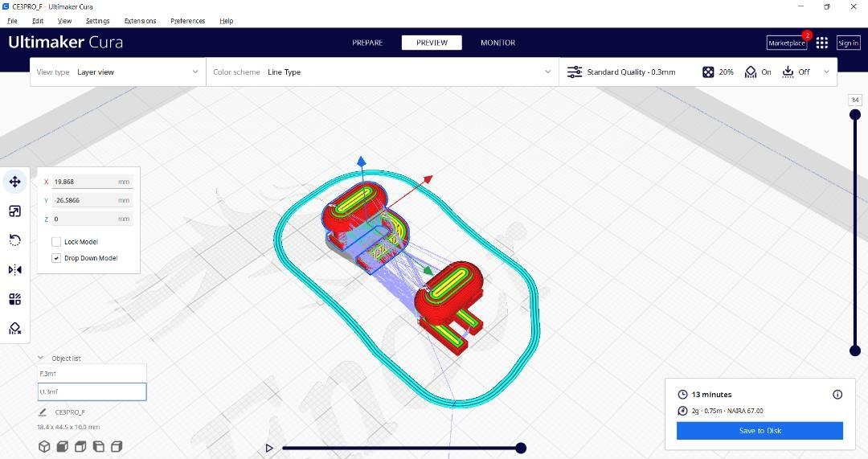
Task: Click the CE3PRO_F printer name
Action: (70, 412)
